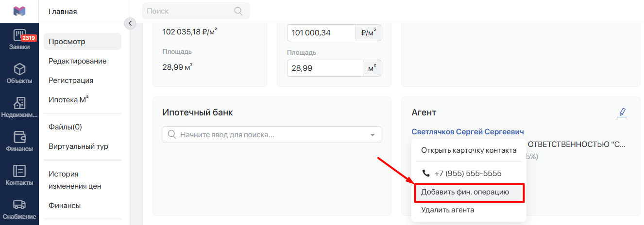Open the Снабжение truck icon
The height and width of the screenshot is (225, 644).
coord(19,205)
